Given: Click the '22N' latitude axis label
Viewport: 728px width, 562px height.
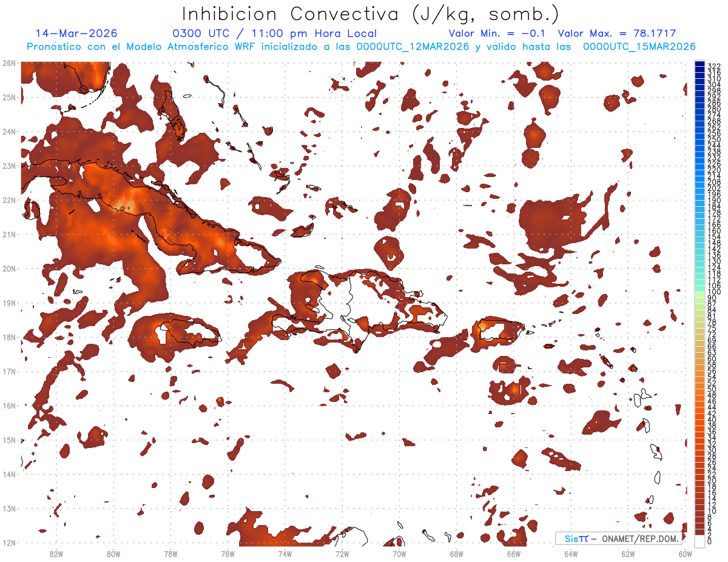Looking at the screenshot, I should tap(8, 200).
